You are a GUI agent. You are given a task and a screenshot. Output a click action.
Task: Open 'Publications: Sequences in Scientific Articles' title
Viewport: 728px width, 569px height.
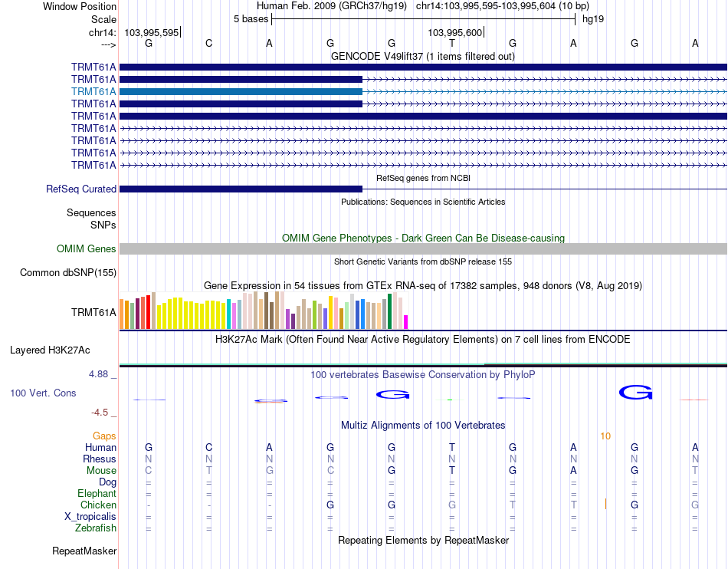coord(423,202)
